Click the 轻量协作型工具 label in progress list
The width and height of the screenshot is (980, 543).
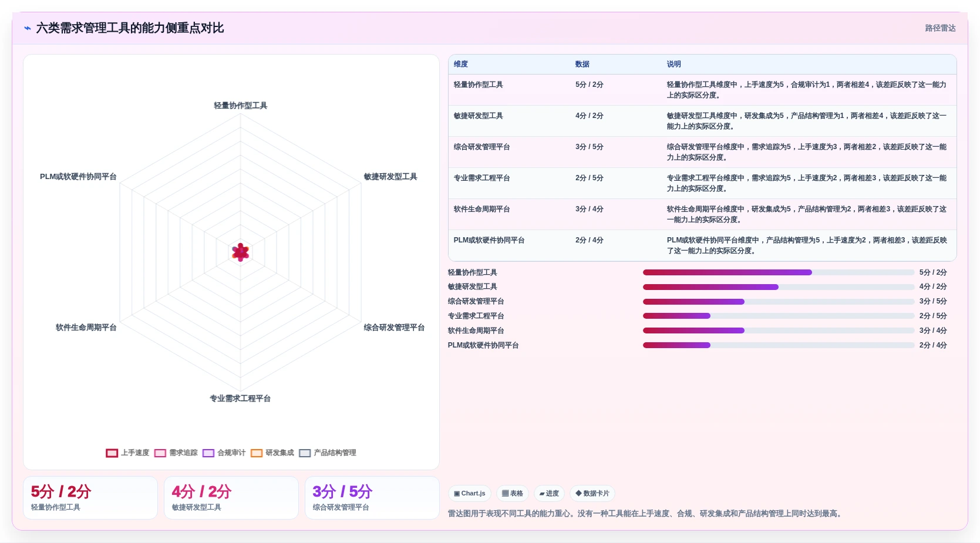[x=473, y=272]
